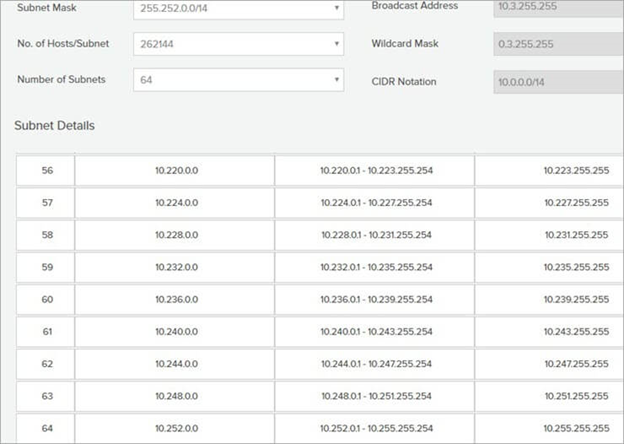
Task: Click network address 10.232.0.0
Action: [x=176, y=267]
